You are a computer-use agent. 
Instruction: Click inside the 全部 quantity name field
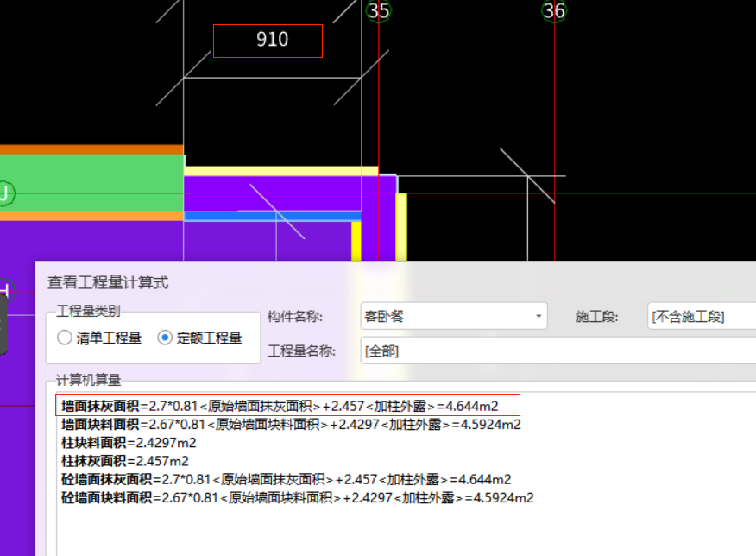tap(432, 351)
